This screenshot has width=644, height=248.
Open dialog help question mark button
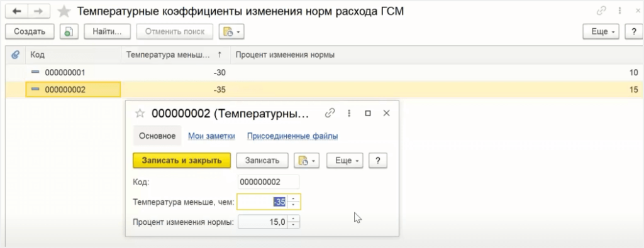(378, 161)
